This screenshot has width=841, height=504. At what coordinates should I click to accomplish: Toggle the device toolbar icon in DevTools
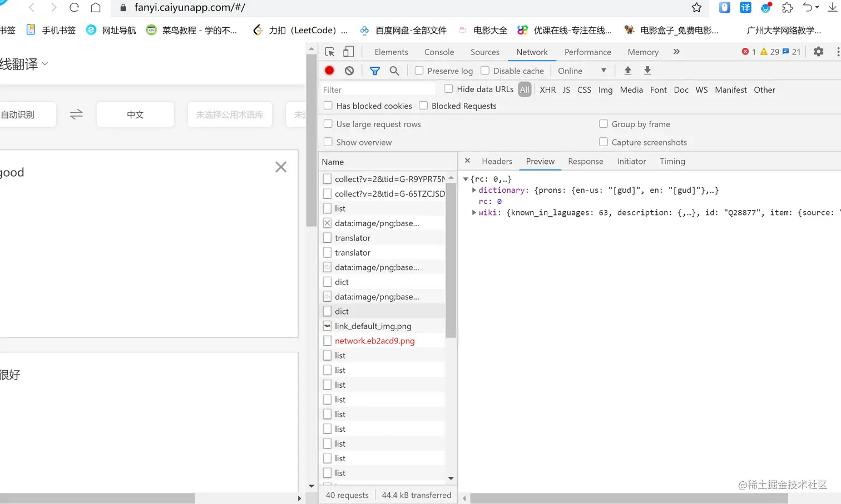(x=348, y=52)
